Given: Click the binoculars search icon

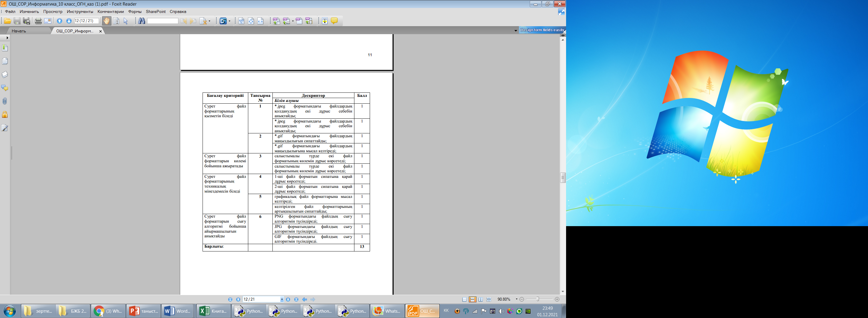Looking at the screenshot, I should (142, 21).
